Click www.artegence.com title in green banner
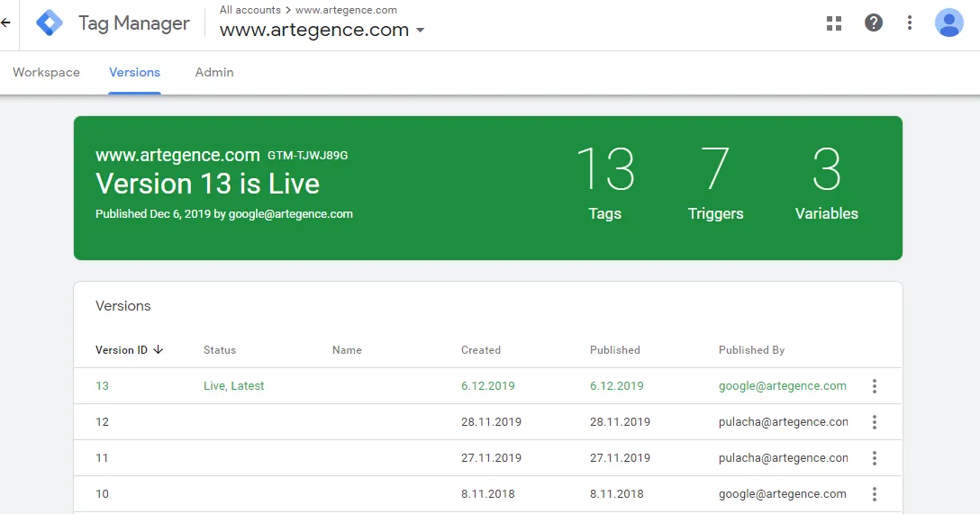This screenshot has height=514, width=980. (177, 155)
